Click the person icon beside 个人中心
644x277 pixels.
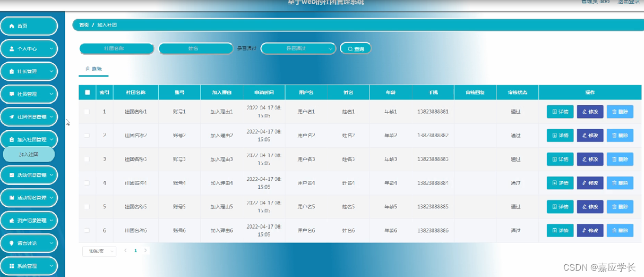pos(12,49)
